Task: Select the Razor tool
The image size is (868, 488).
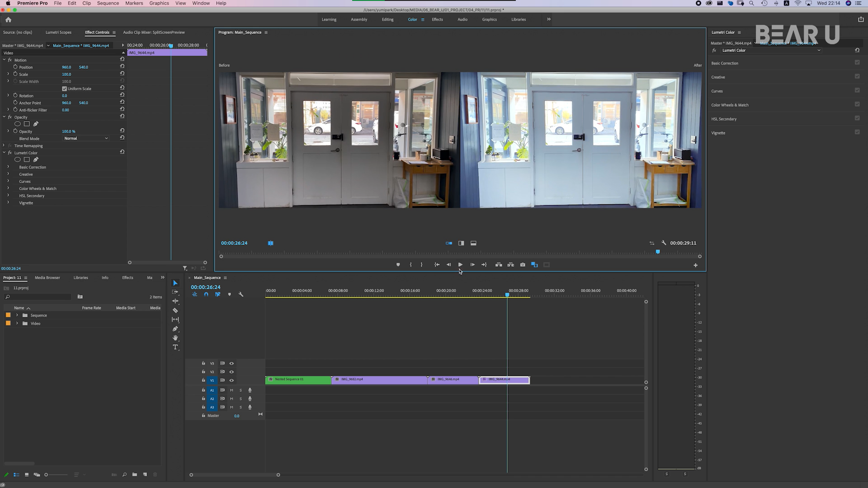Action: 175,310
